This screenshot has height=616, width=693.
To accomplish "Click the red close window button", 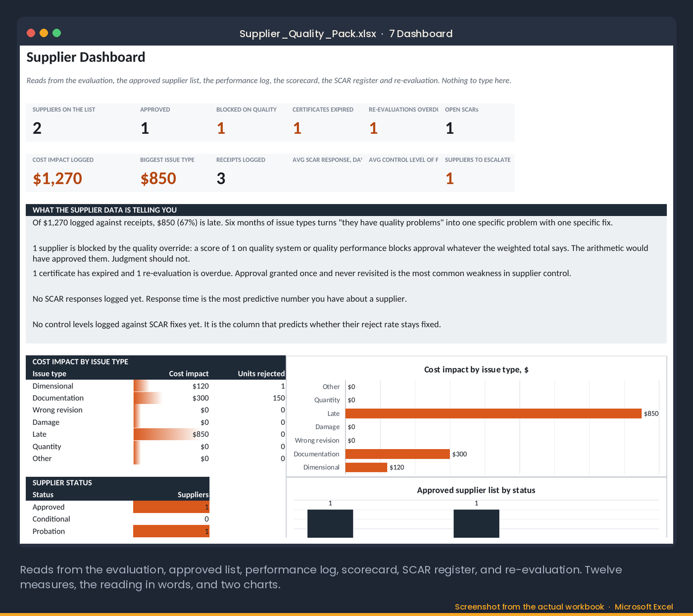I will coord(31,33).
